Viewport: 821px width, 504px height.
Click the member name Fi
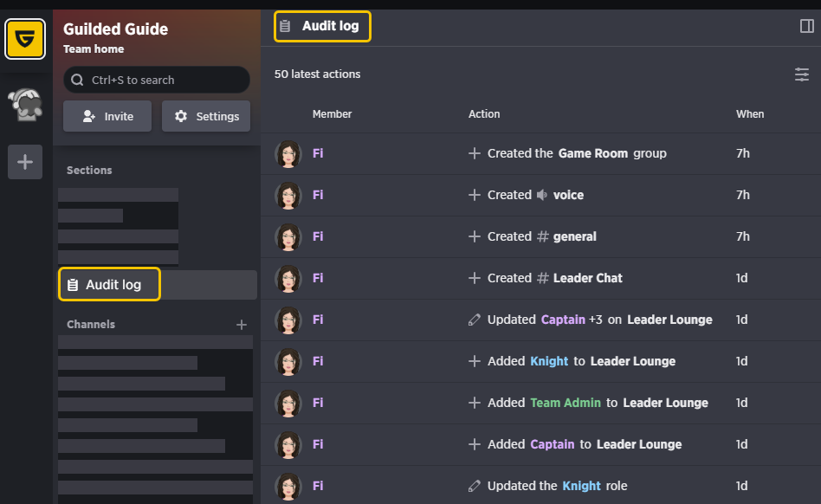(318, 153)
